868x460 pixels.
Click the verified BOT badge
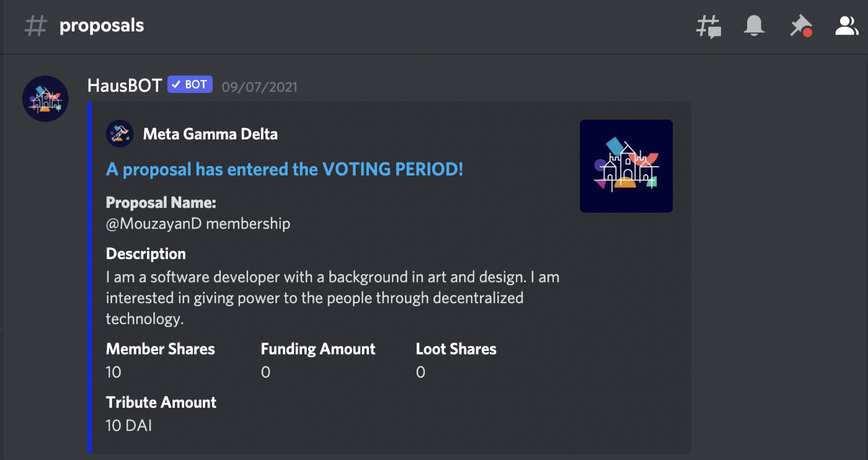tap(190, 84)
